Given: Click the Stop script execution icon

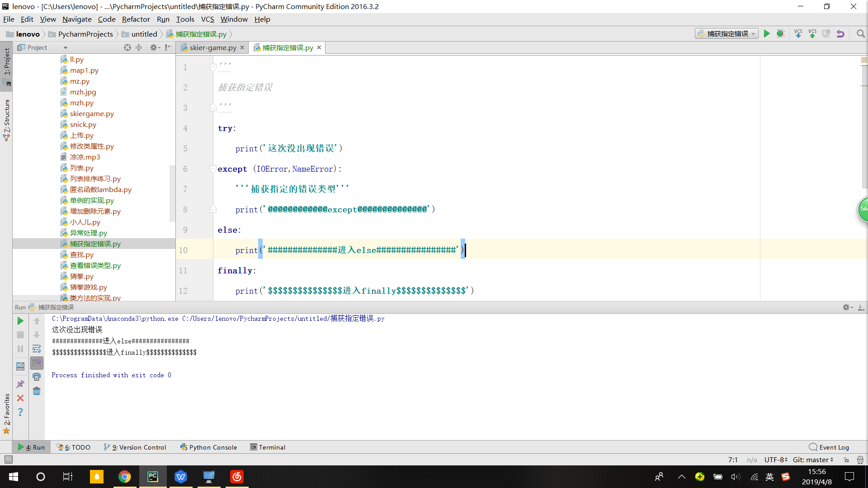Looking at the screenshot, I should click(20, 335).
